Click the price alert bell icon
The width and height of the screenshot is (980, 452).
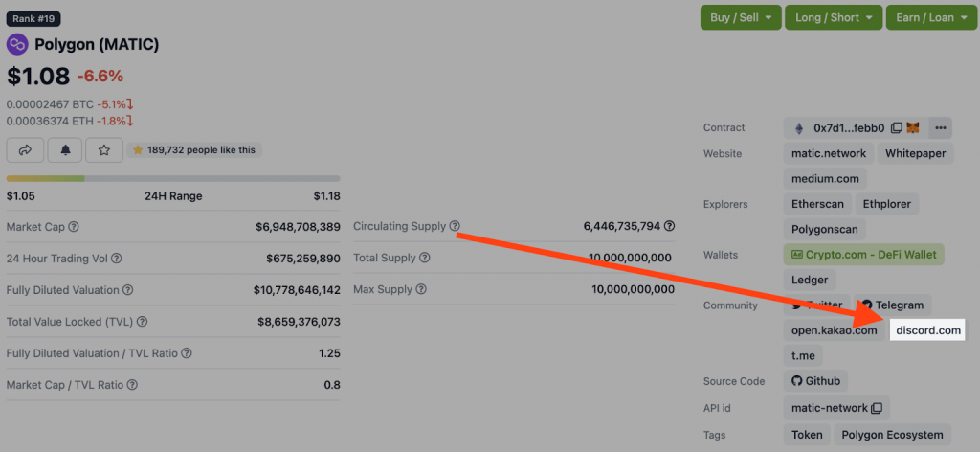[65, 150]
